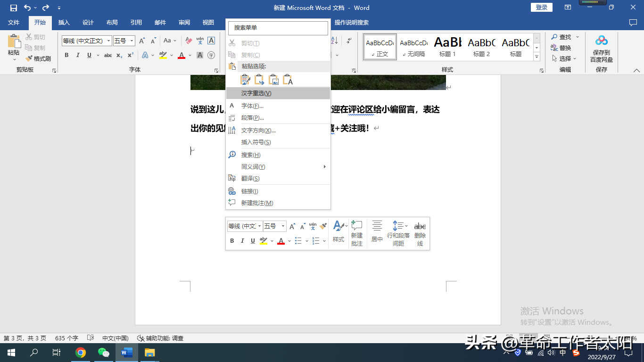Expand Synonyms (同义词) submenu arrow
This screenshot has width=644, height=362.
[x=324, y=167]
